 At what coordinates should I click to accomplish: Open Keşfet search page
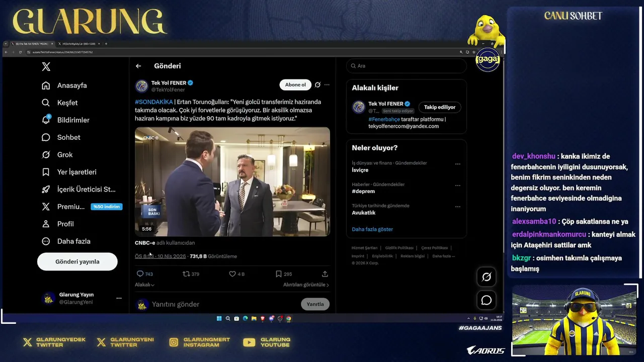(x=60, y=103)
